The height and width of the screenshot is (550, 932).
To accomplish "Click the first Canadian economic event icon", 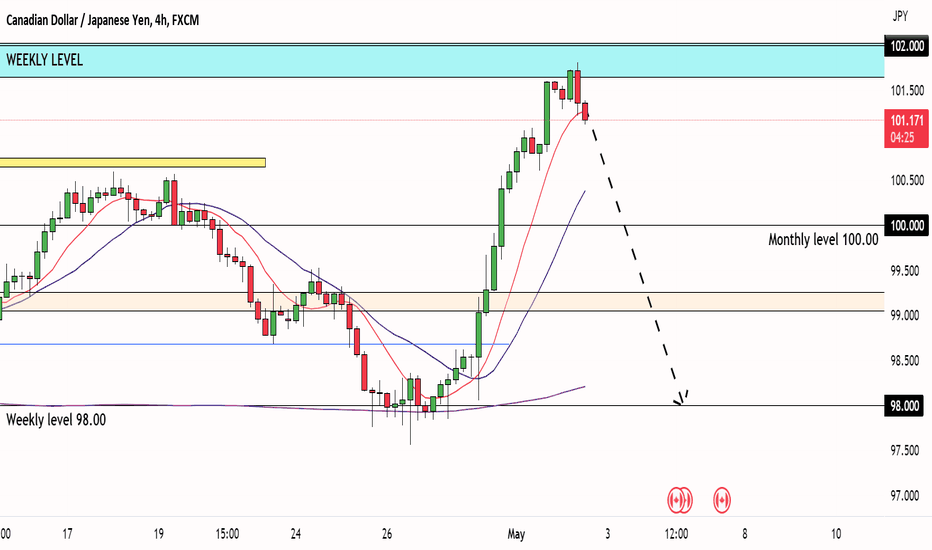I will pos(676,500).
